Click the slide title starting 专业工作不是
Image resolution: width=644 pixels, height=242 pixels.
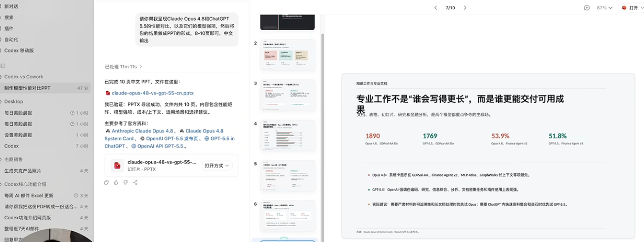click(x=460, y=104)
